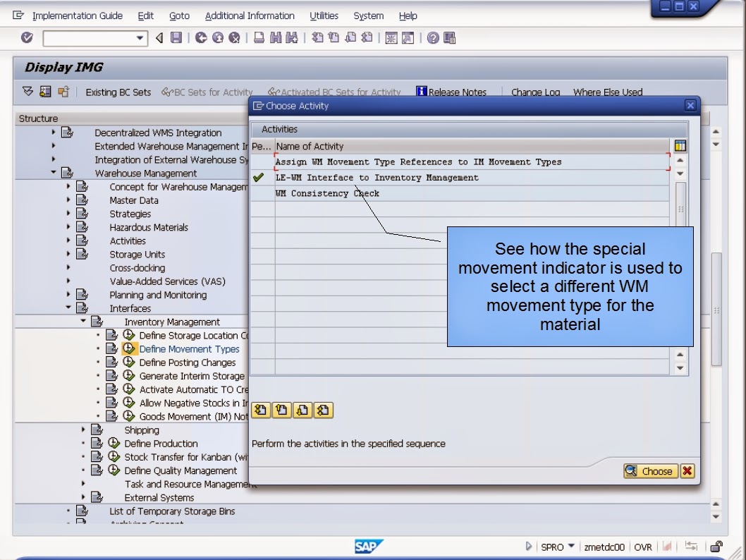Click the first yellow page button in dialog
Image resolution: width=746 pixels, height=560 pixels.
point(261,410)
